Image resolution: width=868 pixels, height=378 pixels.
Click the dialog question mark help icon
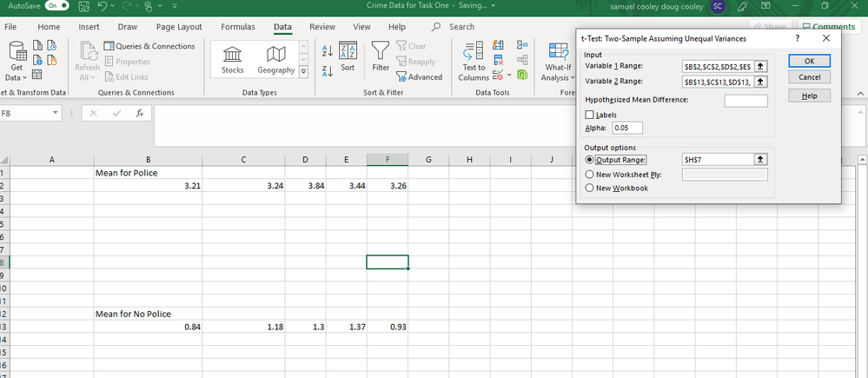point(797,38)
